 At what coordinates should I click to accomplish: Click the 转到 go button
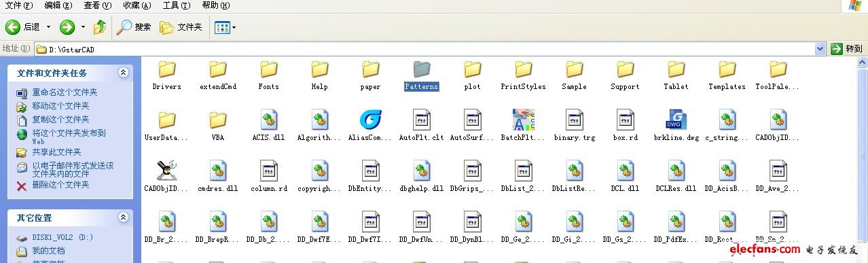click(x=846, y=49)
